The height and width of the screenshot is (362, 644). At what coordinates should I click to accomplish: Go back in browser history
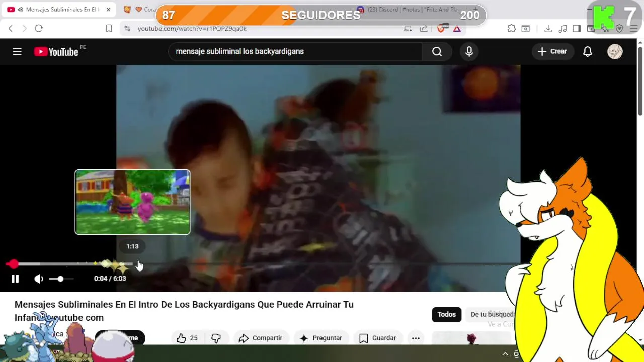click(x=11, y=29)
